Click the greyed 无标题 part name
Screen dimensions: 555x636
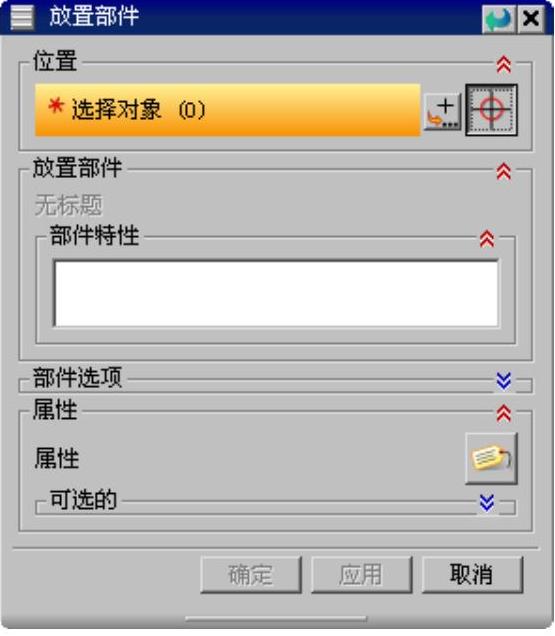point(68,205)
